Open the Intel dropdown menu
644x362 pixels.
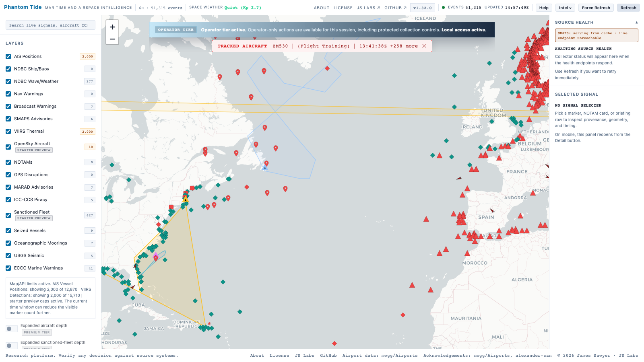(x=565, y=8)
